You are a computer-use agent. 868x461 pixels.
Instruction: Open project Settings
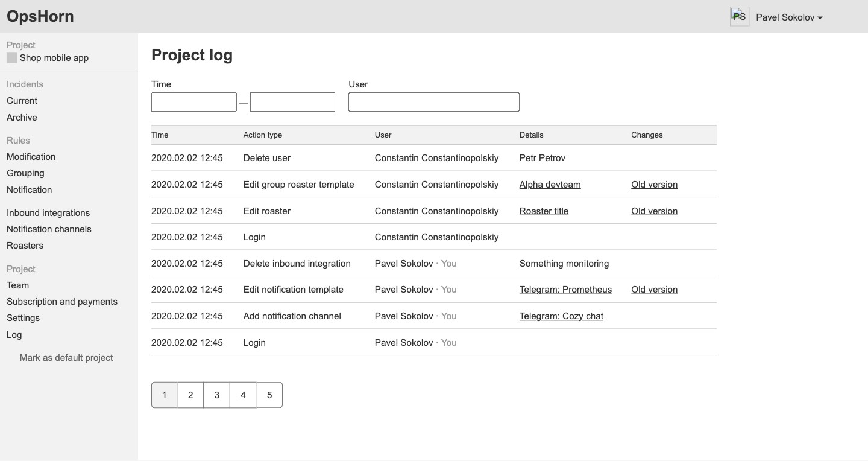point(23,318)
